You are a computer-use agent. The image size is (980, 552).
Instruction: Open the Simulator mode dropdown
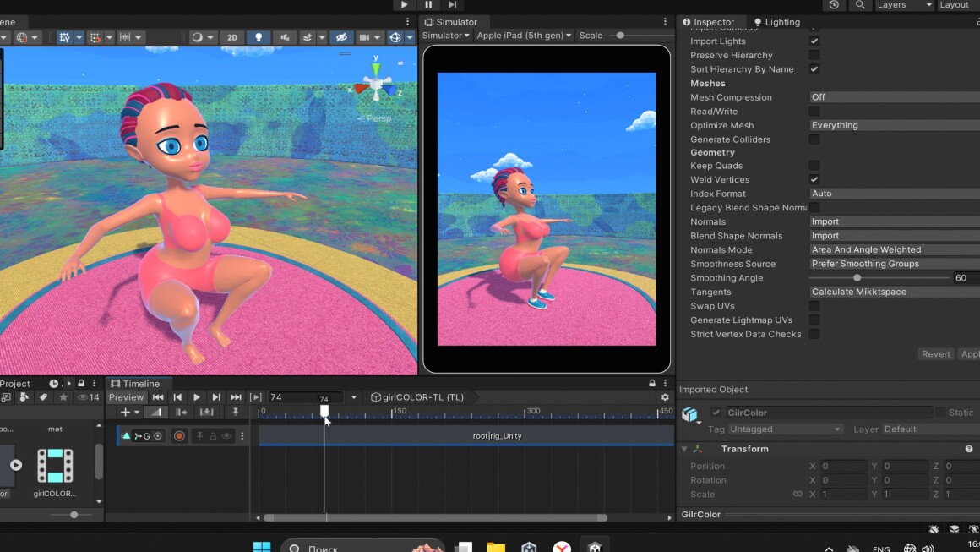pyautogui.click(x=445, y=36)
